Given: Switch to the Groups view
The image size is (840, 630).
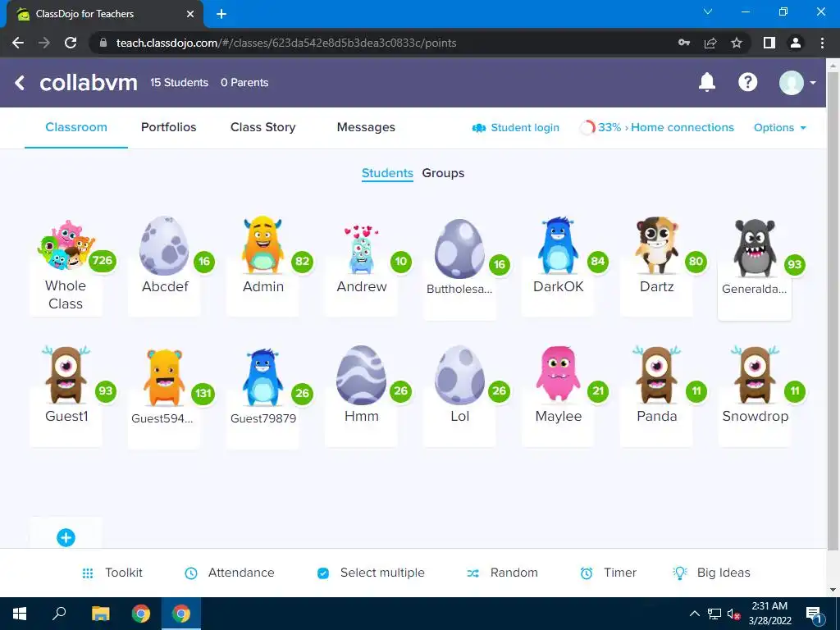Looking at the screenshot, I should 443,173.
